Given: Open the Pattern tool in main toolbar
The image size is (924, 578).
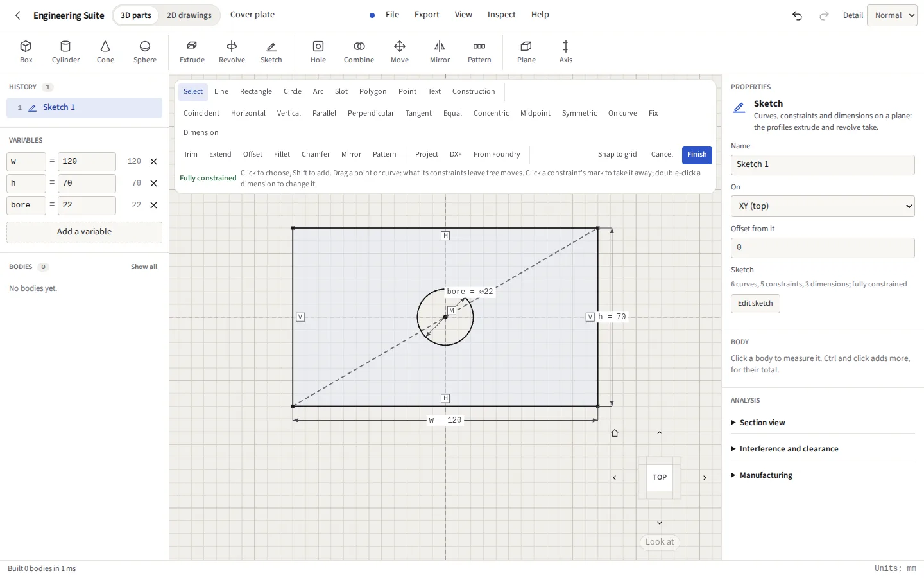Looking at the screenshot, I should pos(479,52).
